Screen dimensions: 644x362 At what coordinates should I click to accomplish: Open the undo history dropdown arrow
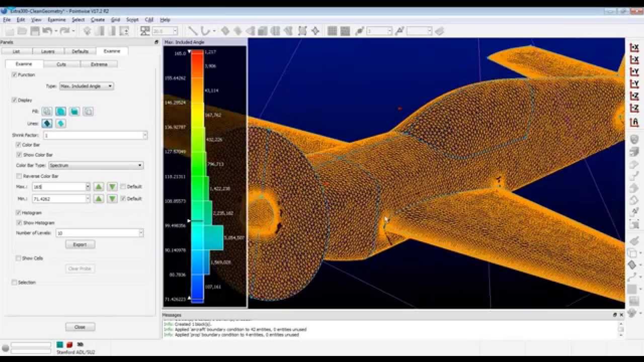56,31
